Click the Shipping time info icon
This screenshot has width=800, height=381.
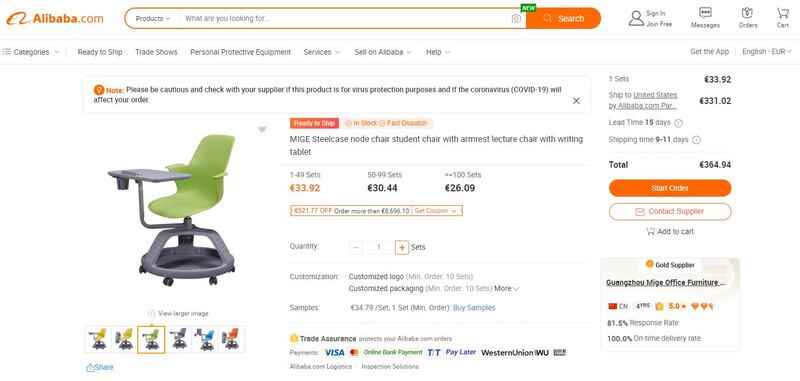(696, 140)
